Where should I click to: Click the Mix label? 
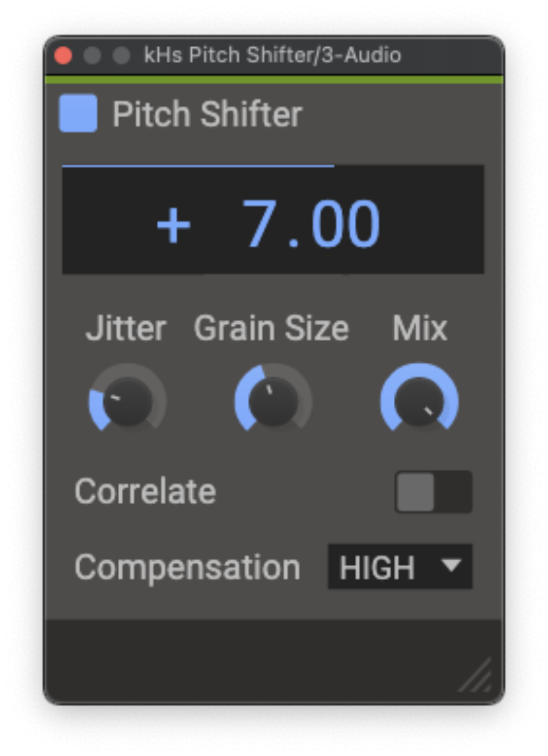419,329
